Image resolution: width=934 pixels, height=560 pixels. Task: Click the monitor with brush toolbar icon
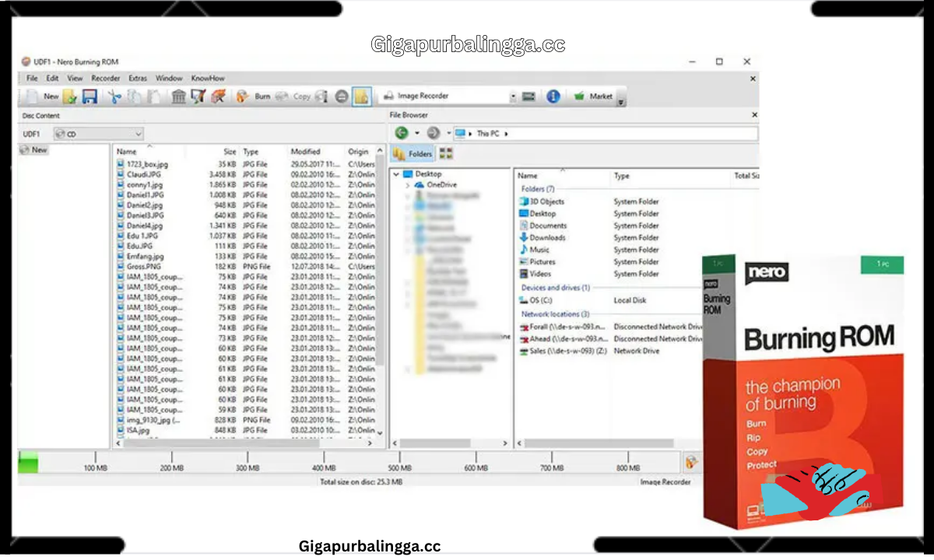click(198, 96)
